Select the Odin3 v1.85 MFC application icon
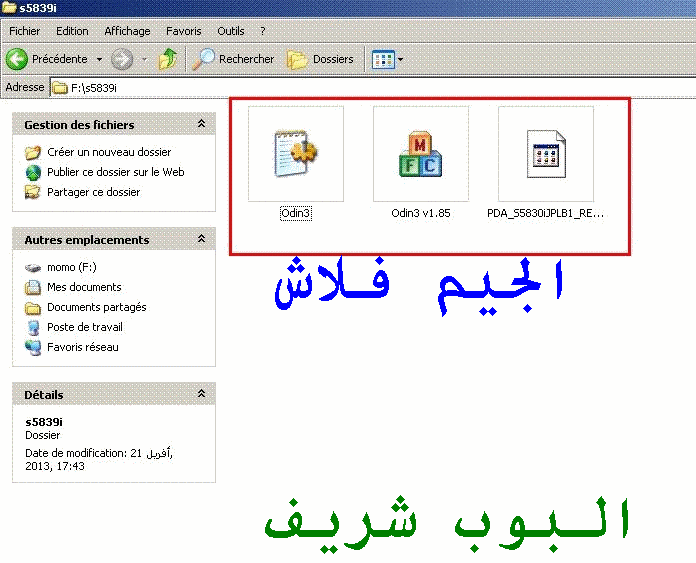Screen dimensions: 696x563 click(420, 154)
